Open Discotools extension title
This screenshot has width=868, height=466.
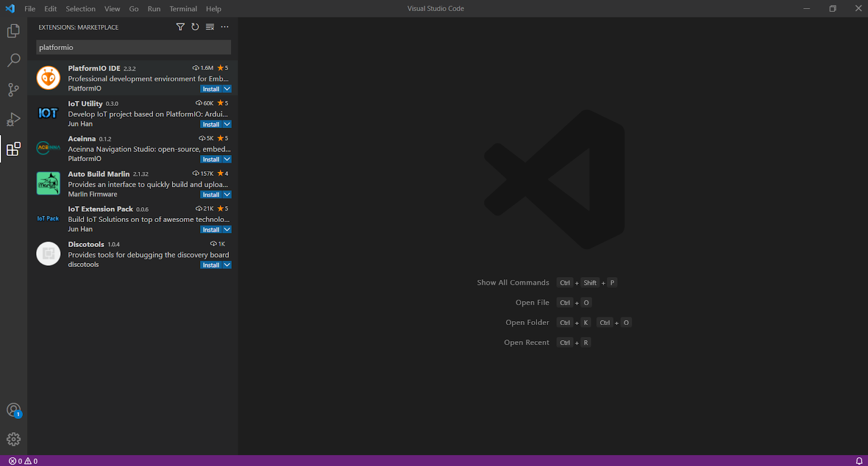pos(86,245)
